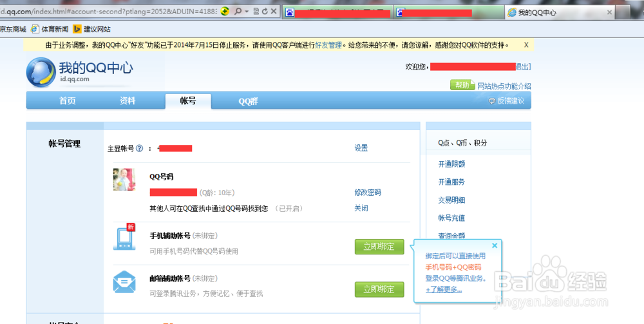This screenshot has width=644, height=324.
Task: Close the 我的QQ中心 browser tab
Action: pos(609,13)
